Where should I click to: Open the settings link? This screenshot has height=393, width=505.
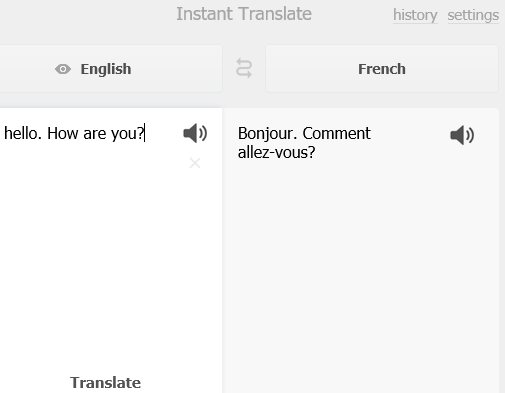pyautogui.click(x=473, y=15)
